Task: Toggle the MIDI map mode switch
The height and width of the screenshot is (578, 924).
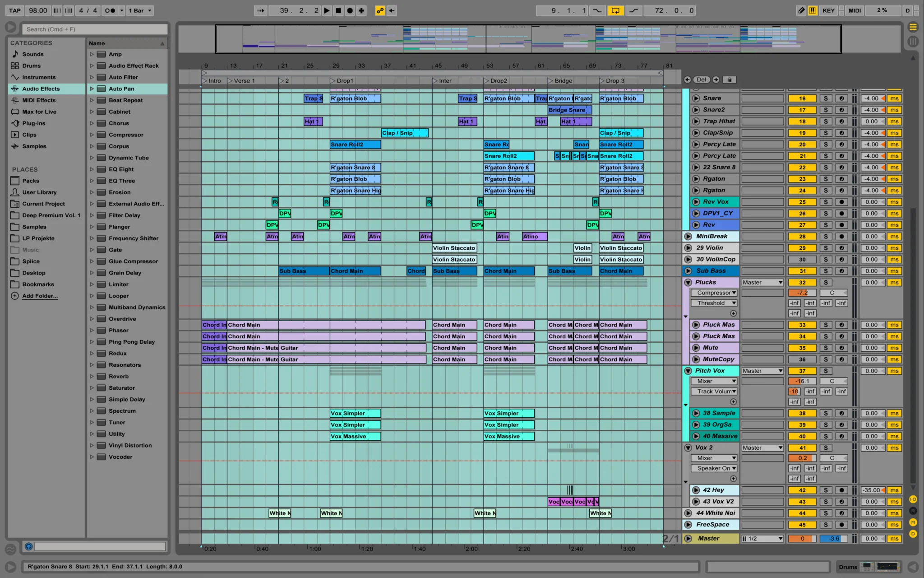Action: pyautogui.click(x=855, y=10)
